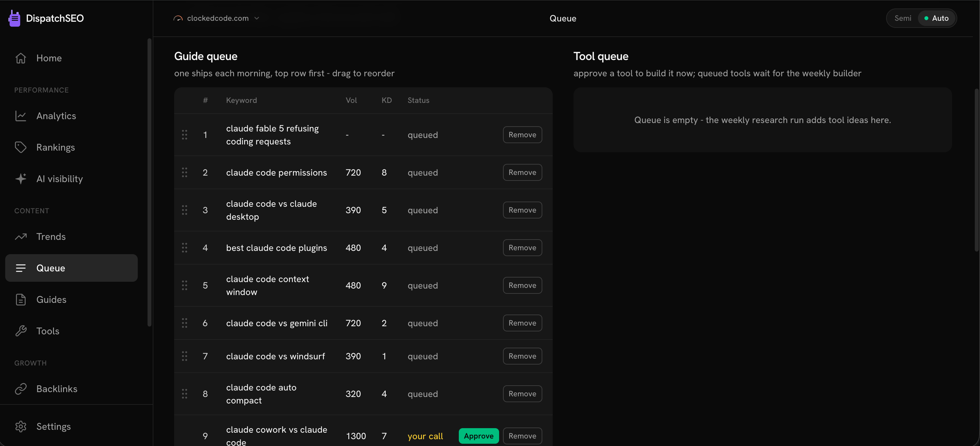Click the KD column header
The height and width of the screenshot is (446, 980).
tap(387, 100)
